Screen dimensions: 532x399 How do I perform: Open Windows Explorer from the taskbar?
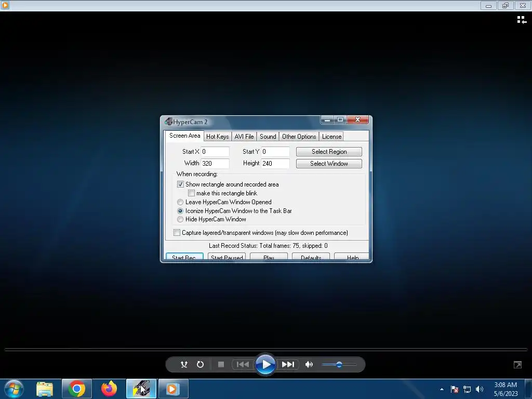(45, 389)
